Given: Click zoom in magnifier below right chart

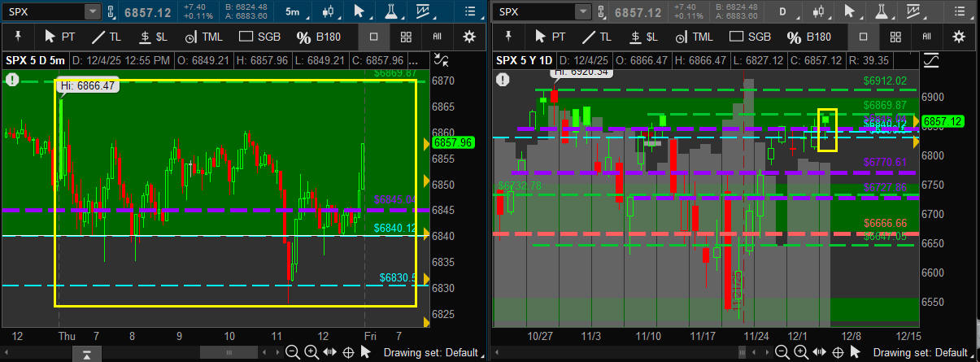Looking at the screenshot, I should [800, 351].
